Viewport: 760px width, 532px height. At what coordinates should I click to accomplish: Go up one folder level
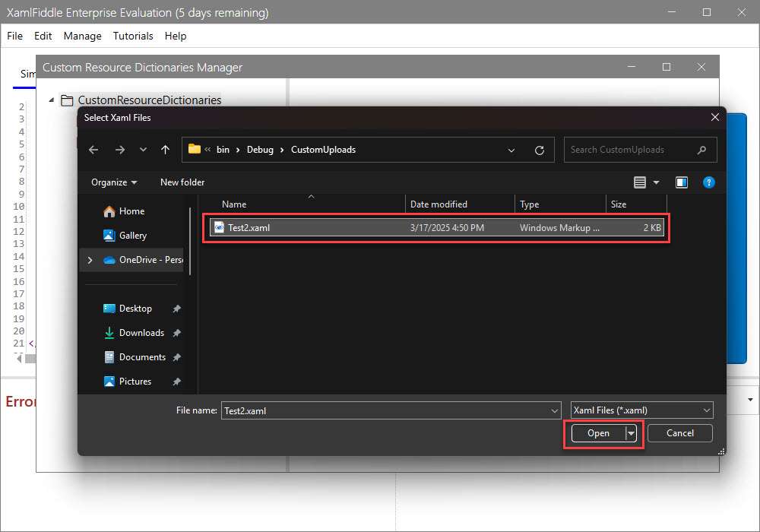tap(165, 150)
